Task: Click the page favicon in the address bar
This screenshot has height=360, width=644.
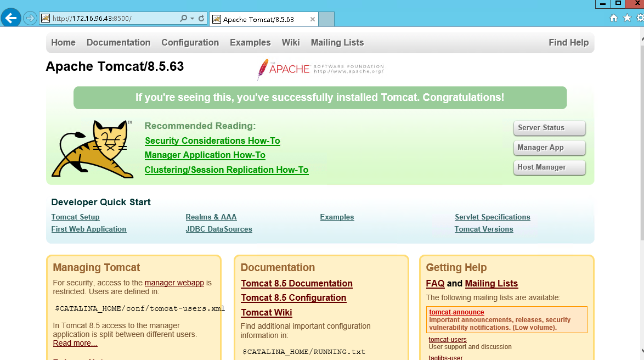Action: coord(46,19)
